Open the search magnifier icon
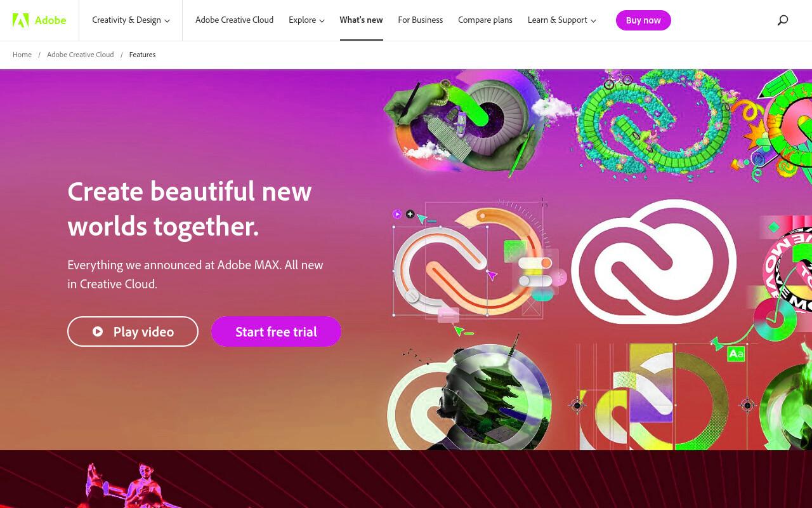Screen dimensions: 812x508 783,20
